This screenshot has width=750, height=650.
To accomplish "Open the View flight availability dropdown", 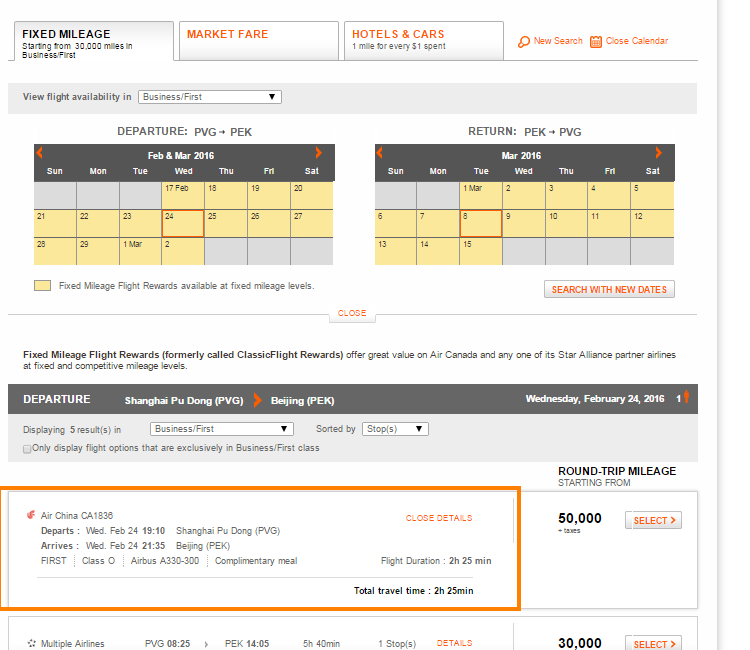I will pos(210,97).
